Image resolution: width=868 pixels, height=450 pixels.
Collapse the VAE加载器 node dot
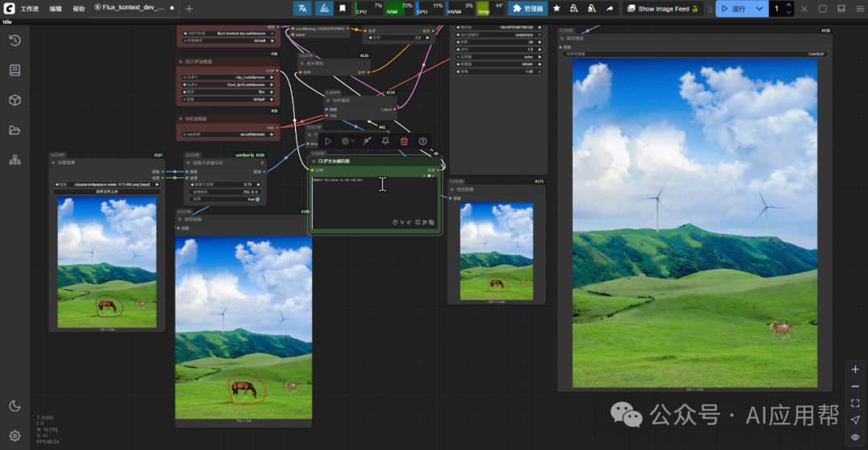point(181,118)
